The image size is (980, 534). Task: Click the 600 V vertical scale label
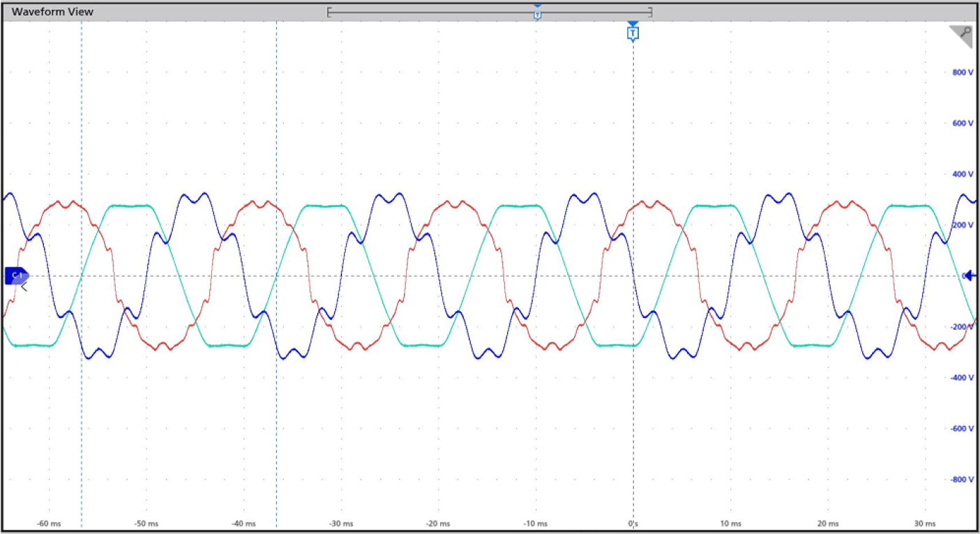963,123
